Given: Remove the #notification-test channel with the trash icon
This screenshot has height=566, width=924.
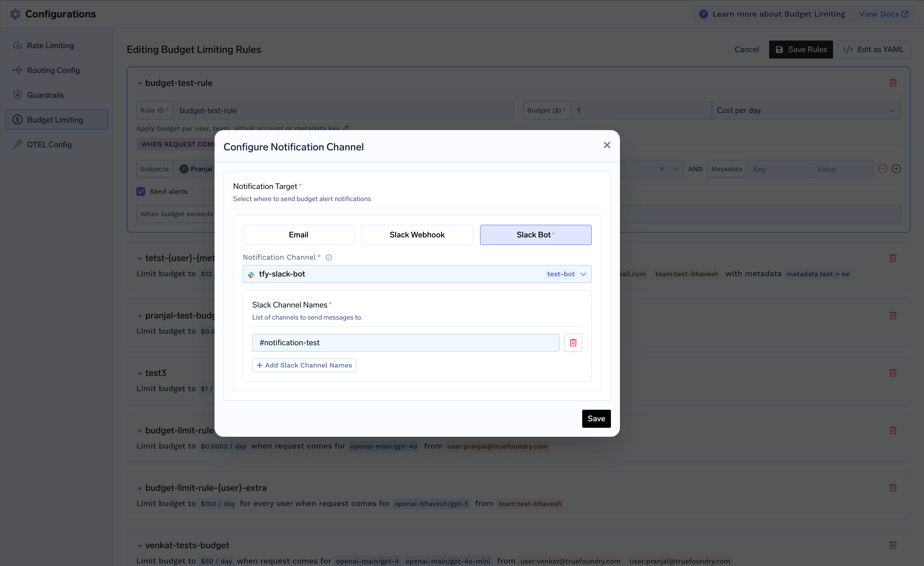Looking at the screenshot, I should click(x=573, y=342).
